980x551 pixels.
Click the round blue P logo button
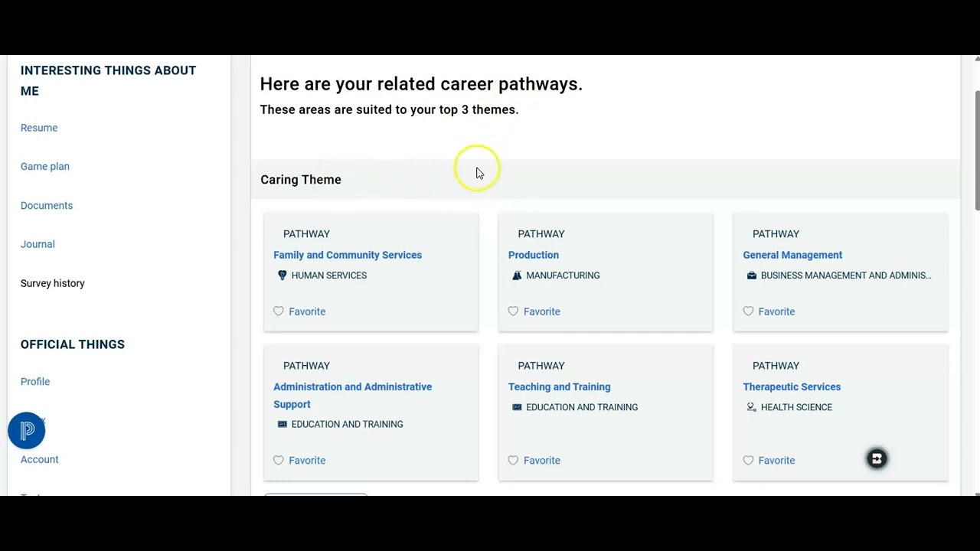click(x=27, y=430)
